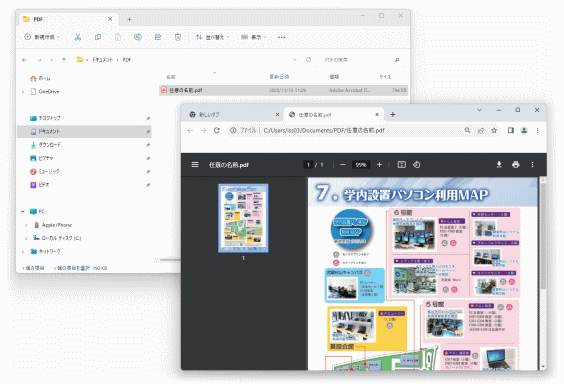
Task: Open the PDF viewer more options menu
Action: pyautogui.click(x=532, y=164)
